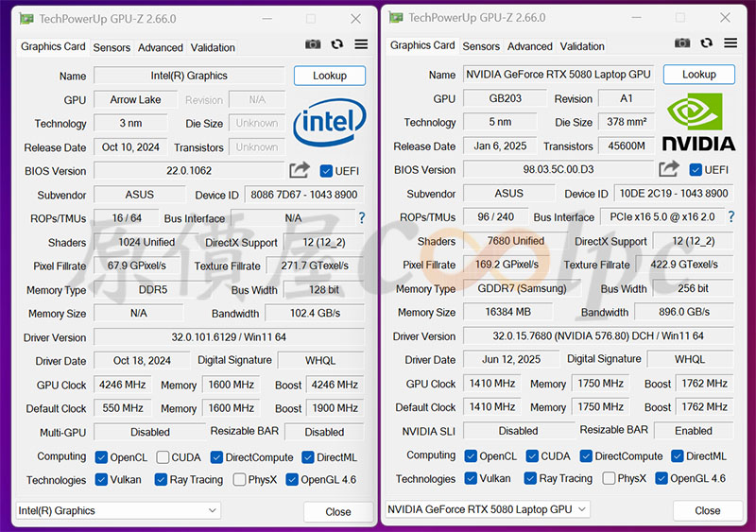
Task: Toggle DirectCompute checkbox in Intel window
Action: [216, 457]
